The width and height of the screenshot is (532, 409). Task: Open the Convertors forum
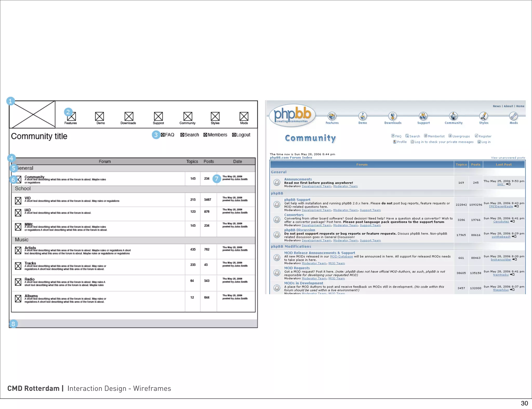click(x=294, y=215)
